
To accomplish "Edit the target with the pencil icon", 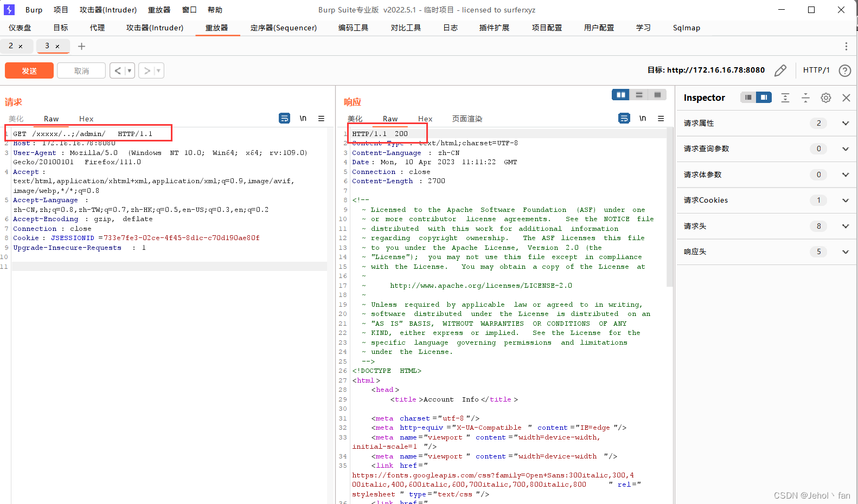I will click(x=780, y=70).
